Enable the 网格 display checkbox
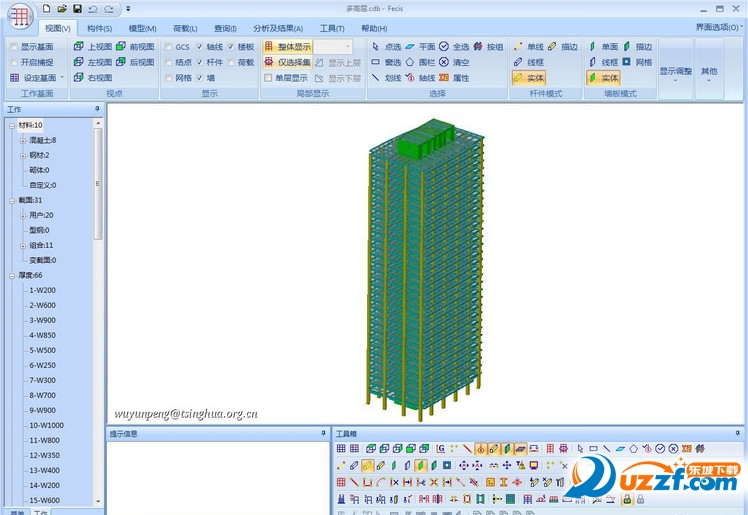Screen dimensions: 748x515 click(x=168, y=78)
